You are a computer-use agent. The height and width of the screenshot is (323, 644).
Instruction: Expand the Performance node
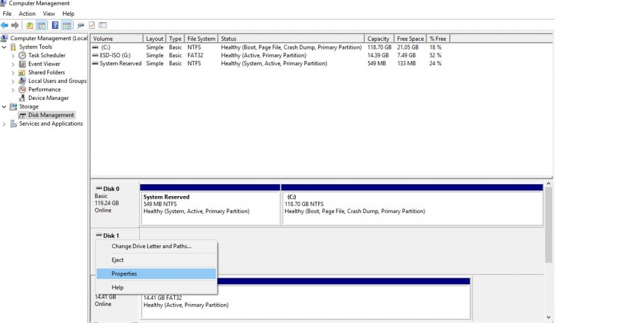tap(13, 89)
